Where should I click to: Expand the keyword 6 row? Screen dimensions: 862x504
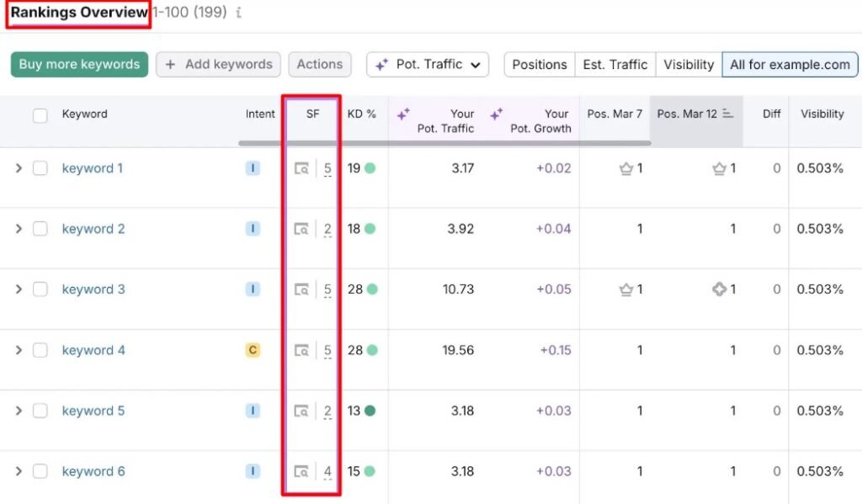click(19, 471)
